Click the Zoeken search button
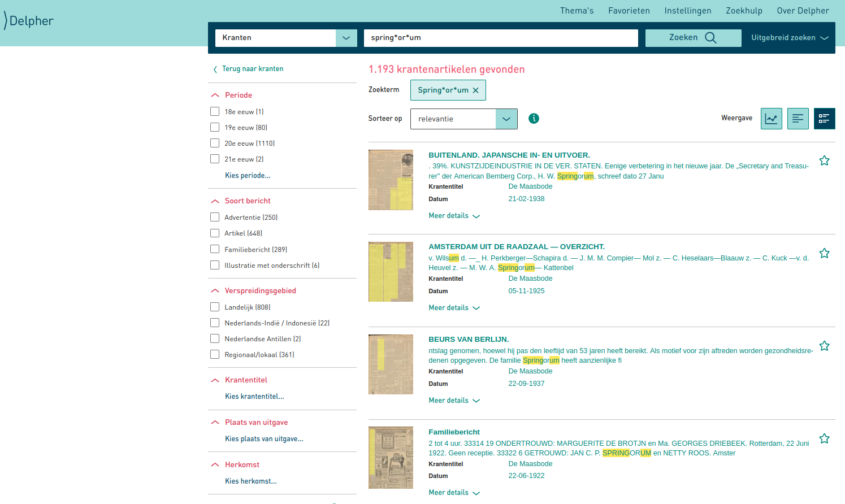Image resolution: width=845 pixels, height=504 pixels. tap(693, 38)
